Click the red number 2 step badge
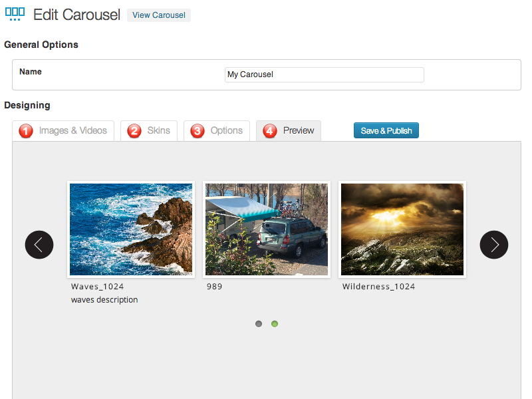The width and height of the screenshot is (532, 399). pyautogui.click(x=134, y=131)
